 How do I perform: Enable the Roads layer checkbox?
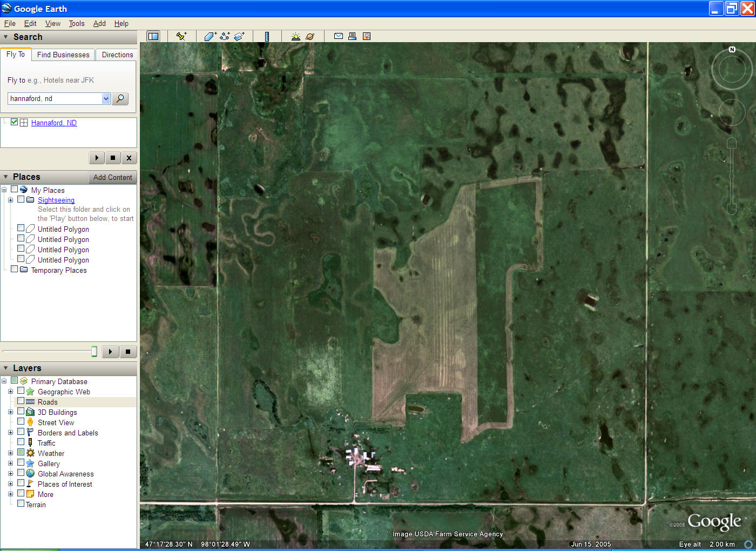point(21,401)
